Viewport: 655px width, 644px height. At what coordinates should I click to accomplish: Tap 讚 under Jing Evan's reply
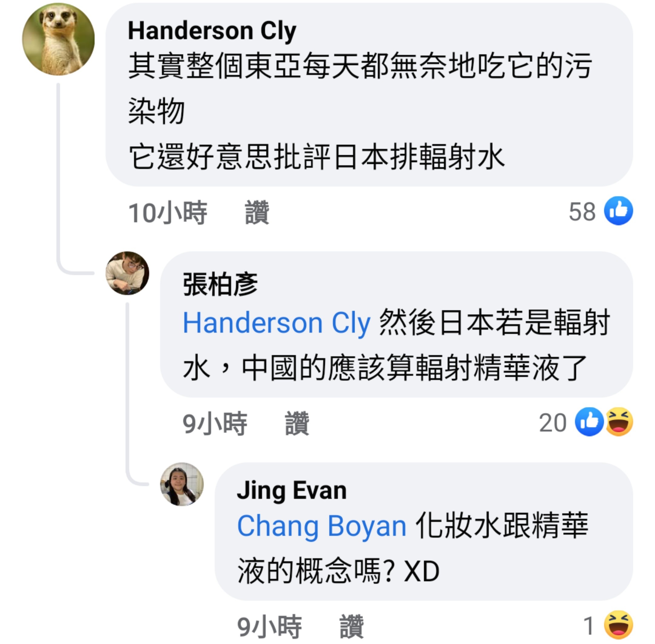(351, 627)
